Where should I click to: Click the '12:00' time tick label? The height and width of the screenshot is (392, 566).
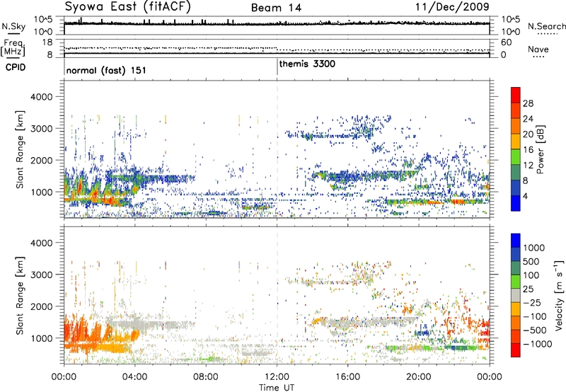click(277, 377)
